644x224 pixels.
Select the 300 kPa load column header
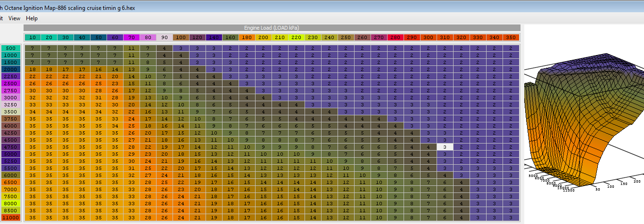click(x=429, y=37)
